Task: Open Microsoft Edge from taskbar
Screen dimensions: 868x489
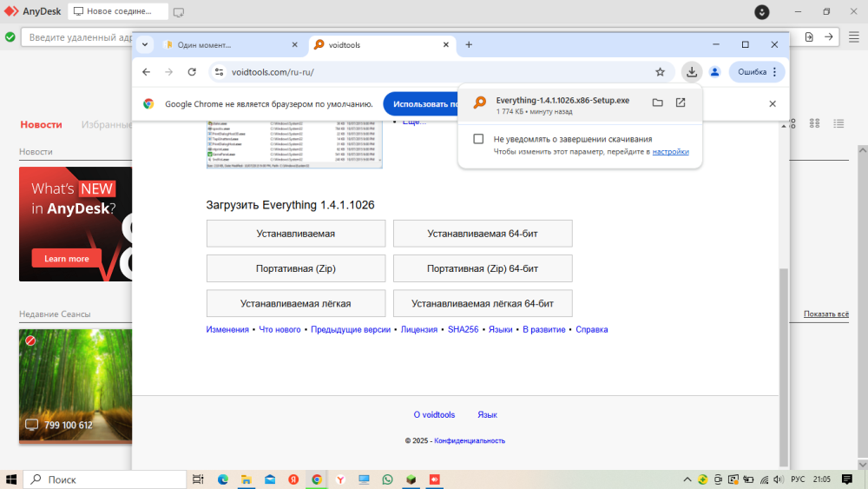Action: 222,479
